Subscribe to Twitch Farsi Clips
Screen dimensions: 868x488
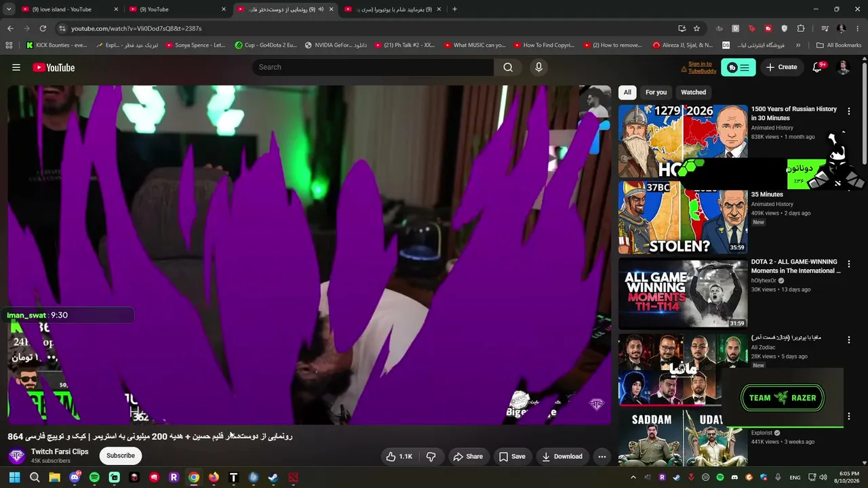point(121,455)
